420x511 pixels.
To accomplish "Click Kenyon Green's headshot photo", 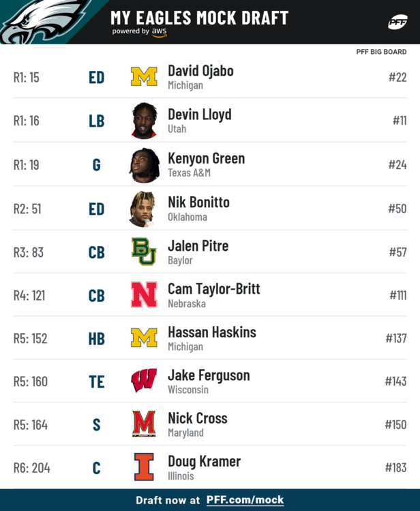I will click(145, 165).
